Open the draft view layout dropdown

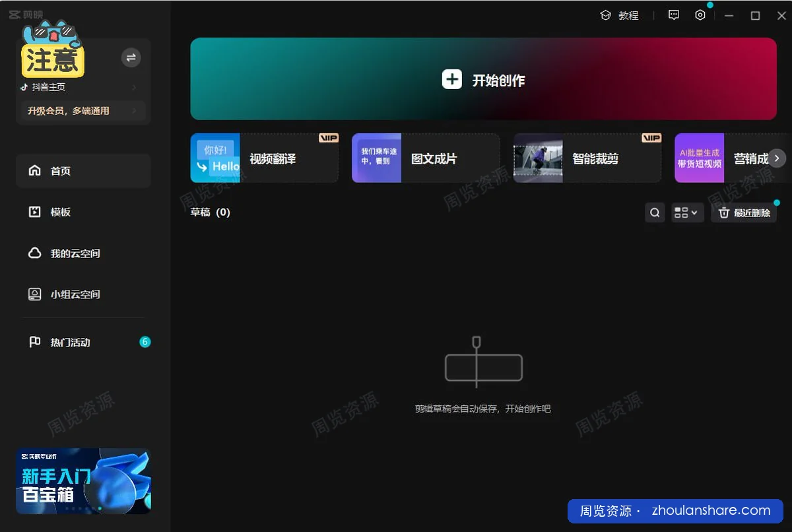(x=688, y=213)
